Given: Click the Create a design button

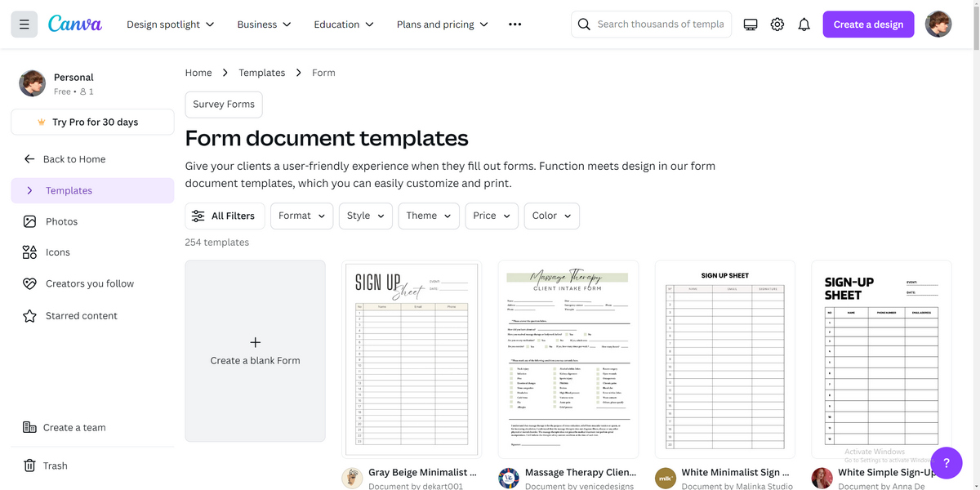Looking at the screenshot, I should pyautogui.click(x=868, y=24).
